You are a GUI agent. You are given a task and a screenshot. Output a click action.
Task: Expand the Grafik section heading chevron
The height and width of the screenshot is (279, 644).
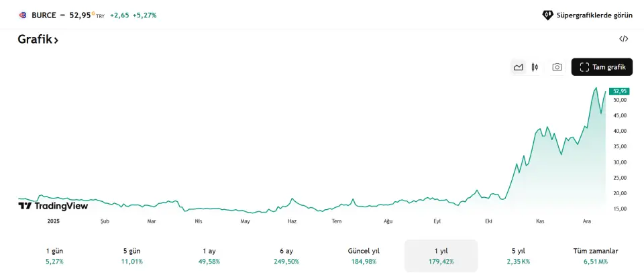tap(56, 40)
